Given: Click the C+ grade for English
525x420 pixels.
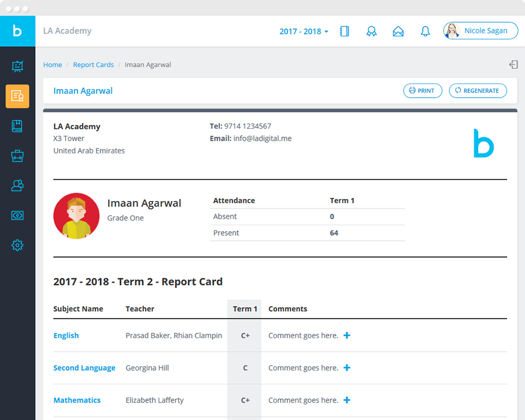Looking at the screenshot, I should click(245, 335).
